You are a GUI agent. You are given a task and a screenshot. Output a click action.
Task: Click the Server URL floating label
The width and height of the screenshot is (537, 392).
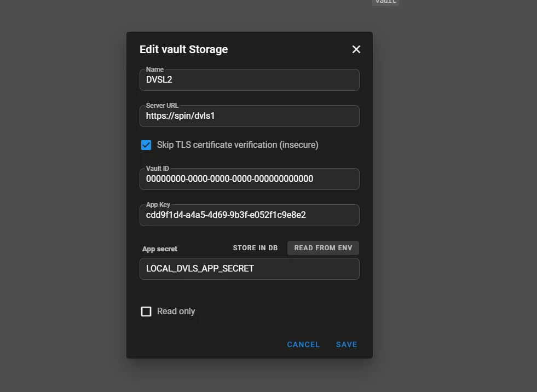coord(162,106)
